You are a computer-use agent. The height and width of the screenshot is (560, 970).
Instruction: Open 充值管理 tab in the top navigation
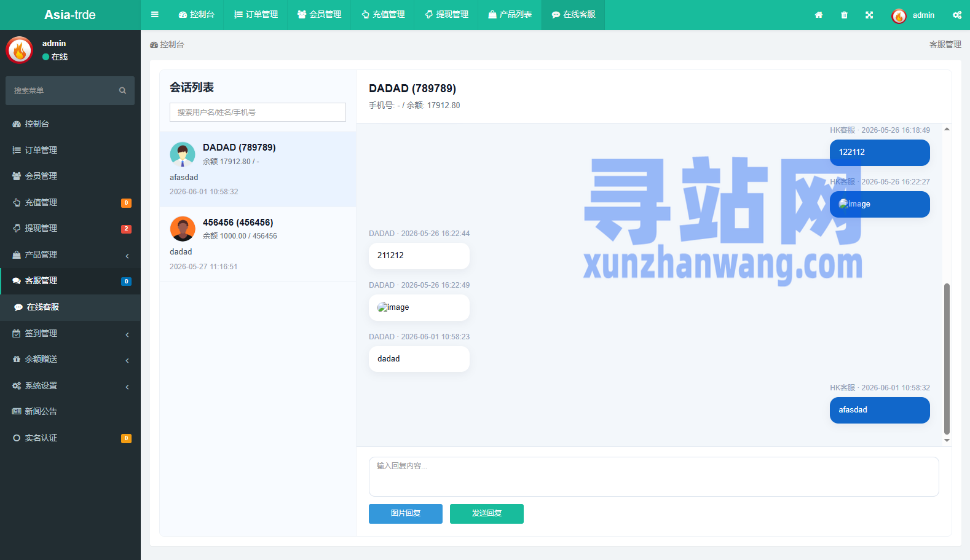click(383, 15)
